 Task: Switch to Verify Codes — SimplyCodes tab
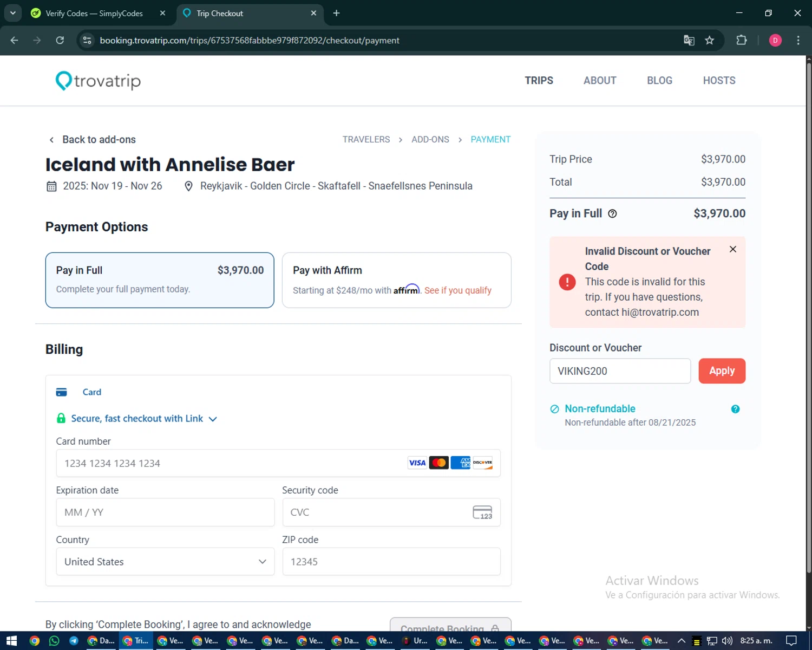[x=94, y=13]
